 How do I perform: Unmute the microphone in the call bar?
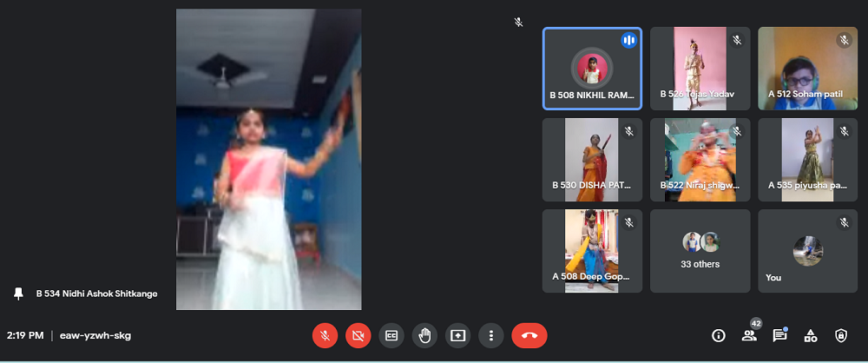pos(325,335)
